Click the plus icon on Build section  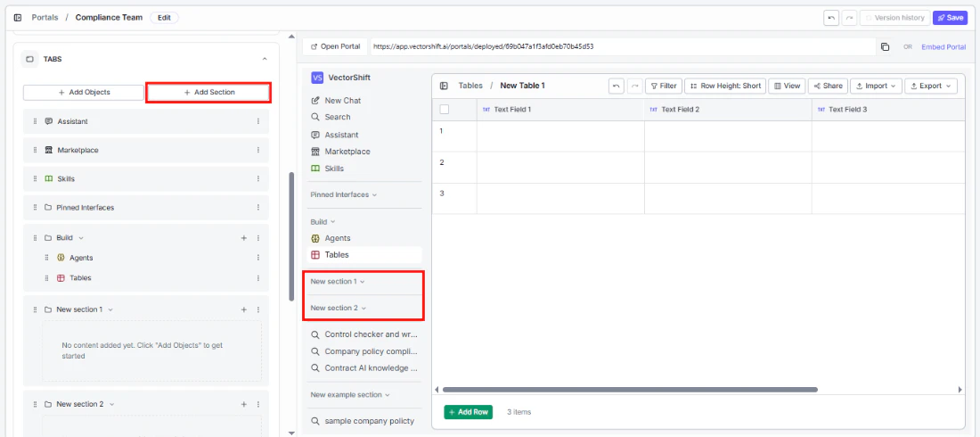click(244, 238)
